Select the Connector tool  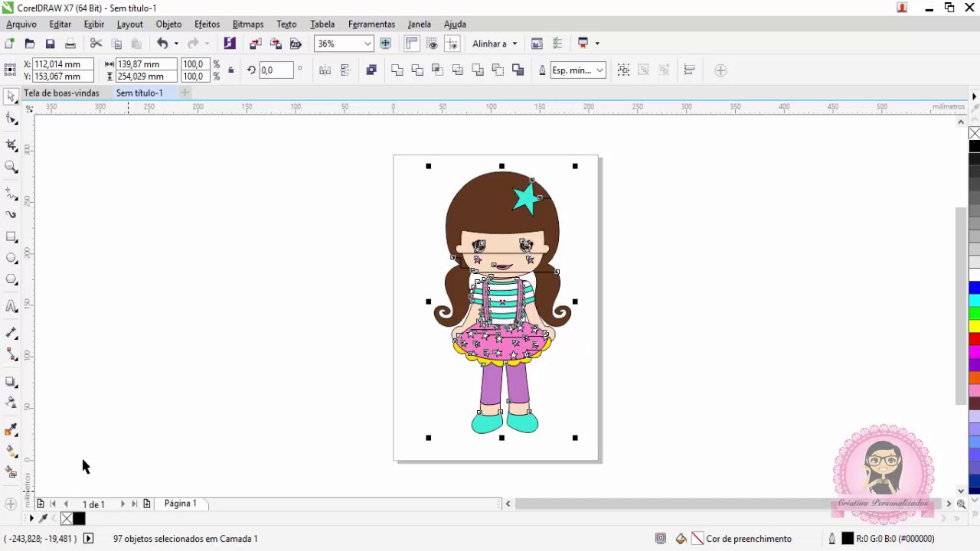click(11, 354)
